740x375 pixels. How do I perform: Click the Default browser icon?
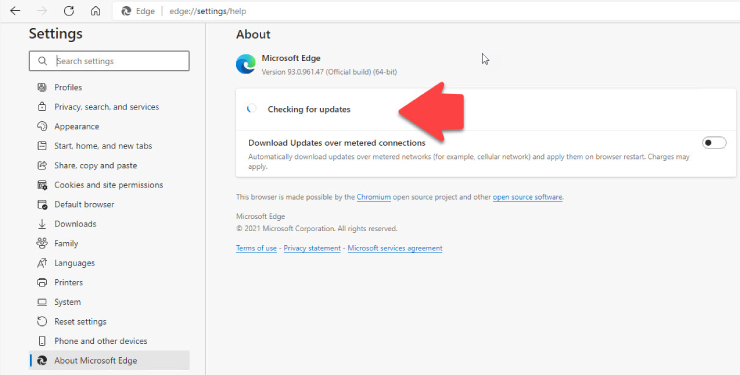[x=42, y=204]
